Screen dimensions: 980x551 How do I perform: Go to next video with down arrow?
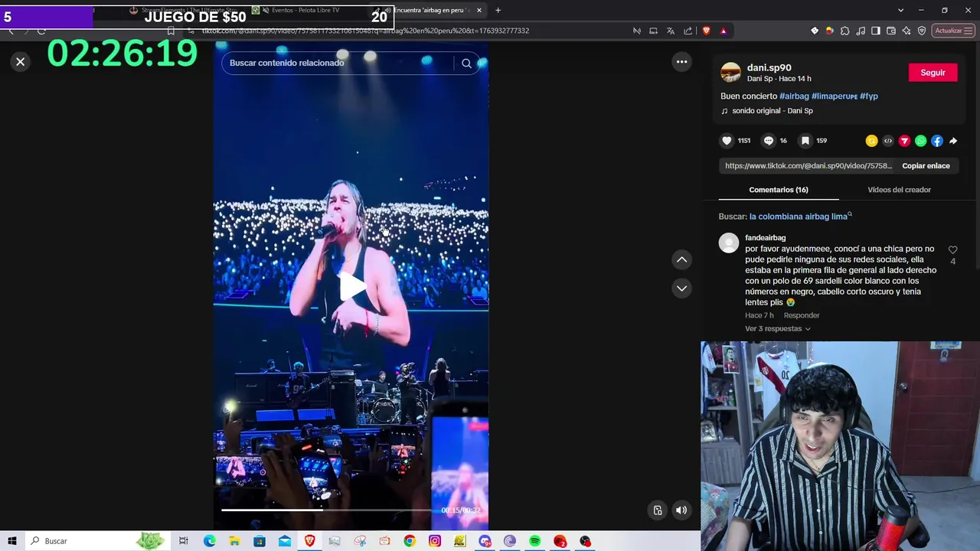pyautogui.click(x=681, y=289)
